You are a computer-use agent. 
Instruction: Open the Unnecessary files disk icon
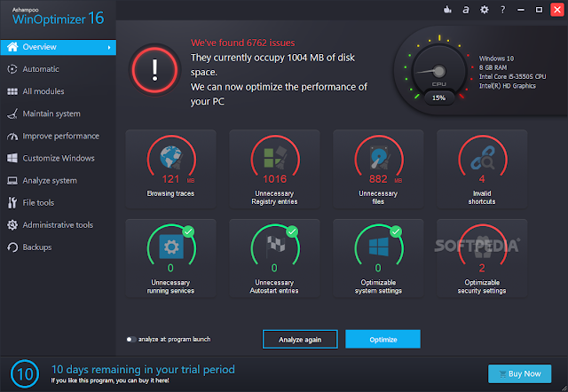(379, 157)
